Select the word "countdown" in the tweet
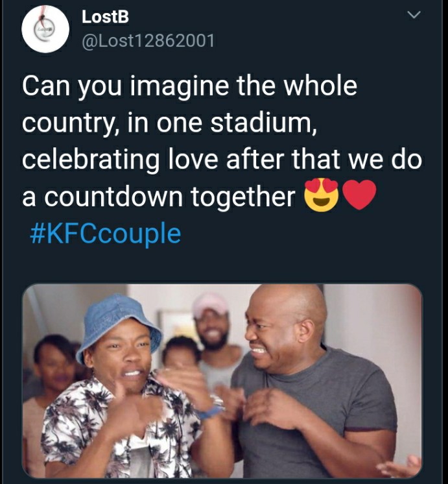 coord(114,196)
